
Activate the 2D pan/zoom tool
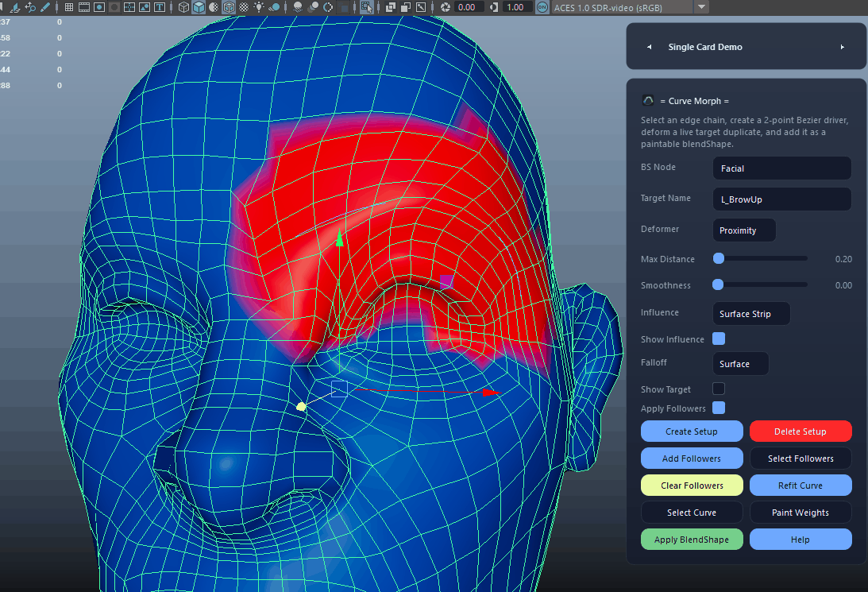point(30,7)
